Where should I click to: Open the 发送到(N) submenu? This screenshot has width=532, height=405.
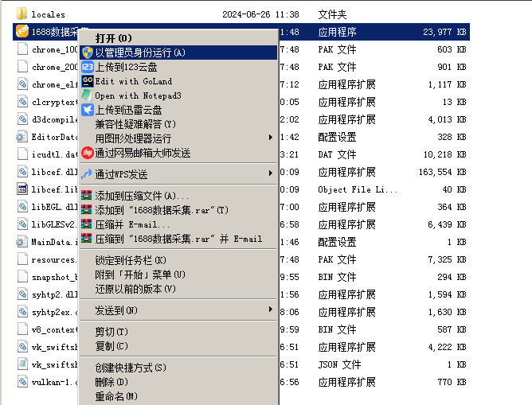pyautogui.click(x=116, y=310)
